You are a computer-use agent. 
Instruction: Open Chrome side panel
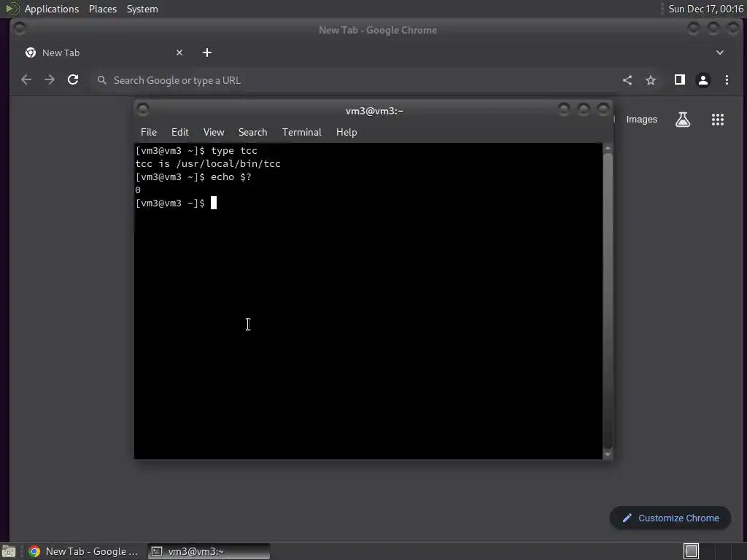coord(680,79)
